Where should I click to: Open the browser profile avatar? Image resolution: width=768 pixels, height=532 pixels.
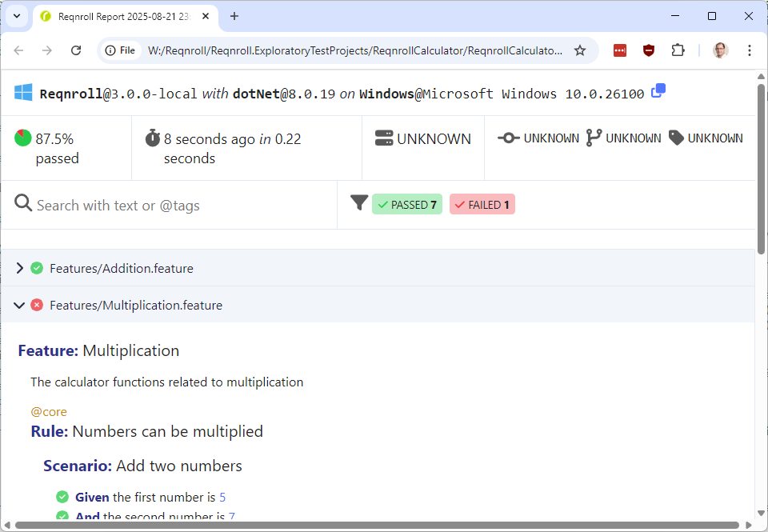pos(720,50)
